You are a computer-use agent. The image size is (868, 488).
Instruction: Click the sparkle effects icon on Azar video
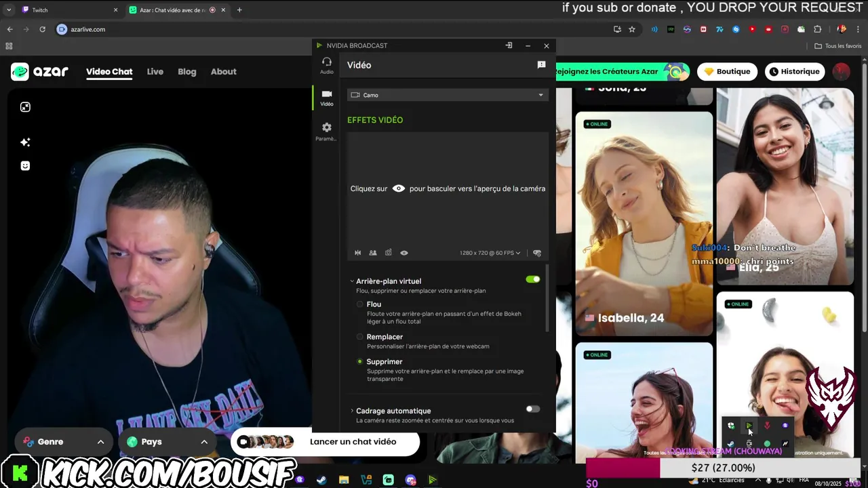click(25, 142)
